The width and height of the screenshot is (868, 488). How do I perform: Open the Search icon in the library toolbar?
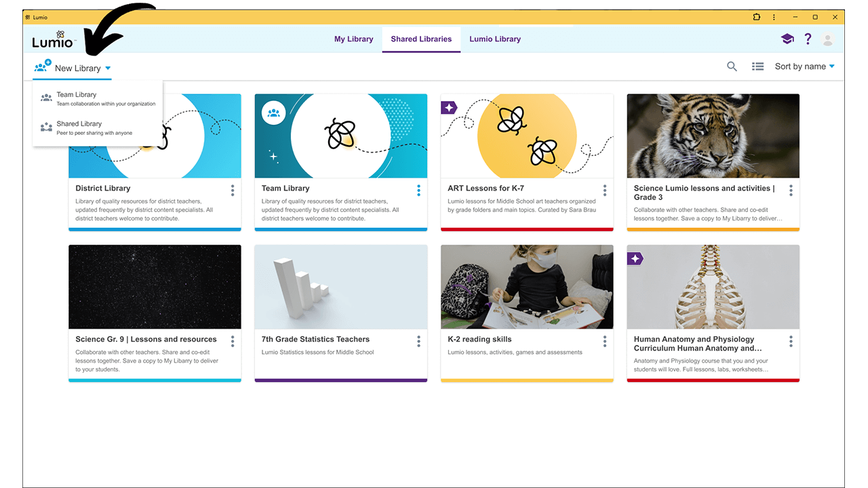[x=732, y=66]
